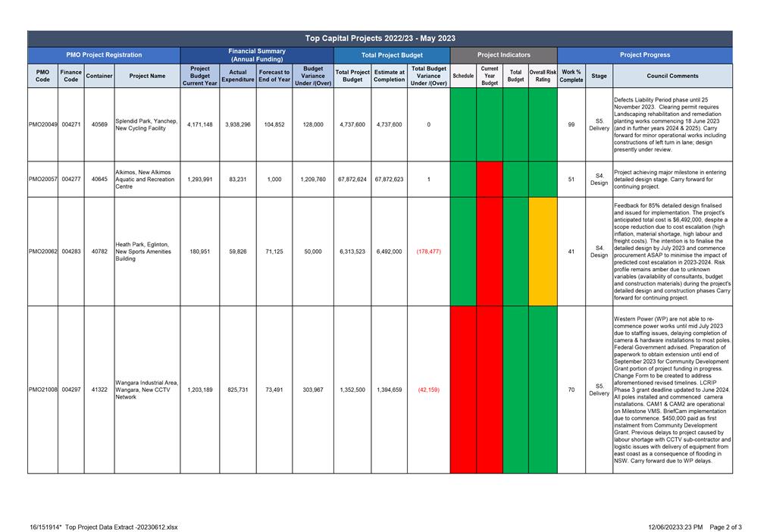Click project name Splendid Park, Yanchep, New Cycling Facility

(x=146, y=125)
